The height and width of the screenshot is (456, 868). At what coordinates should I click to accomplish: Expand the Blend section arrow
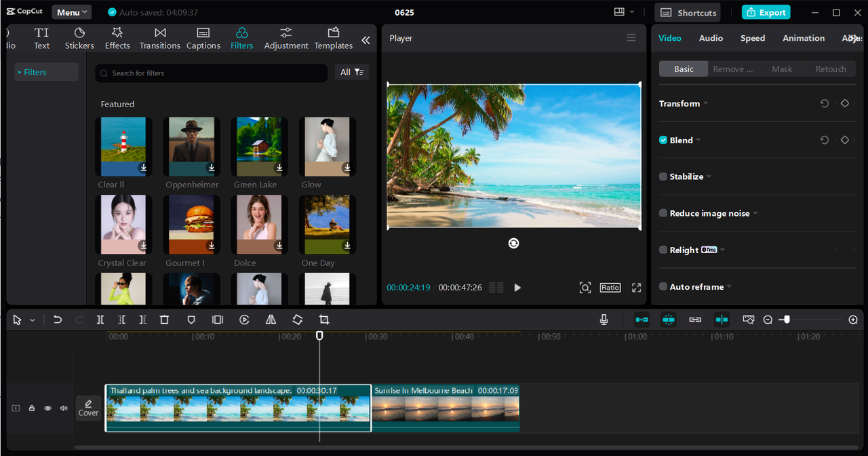[698, 140]
